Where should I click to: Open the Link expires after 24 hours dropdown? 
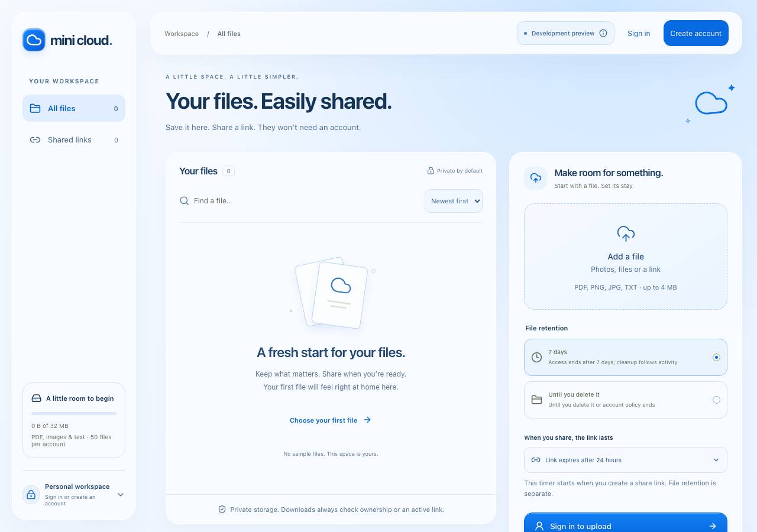pyautogui.click(x=626, y=460)
